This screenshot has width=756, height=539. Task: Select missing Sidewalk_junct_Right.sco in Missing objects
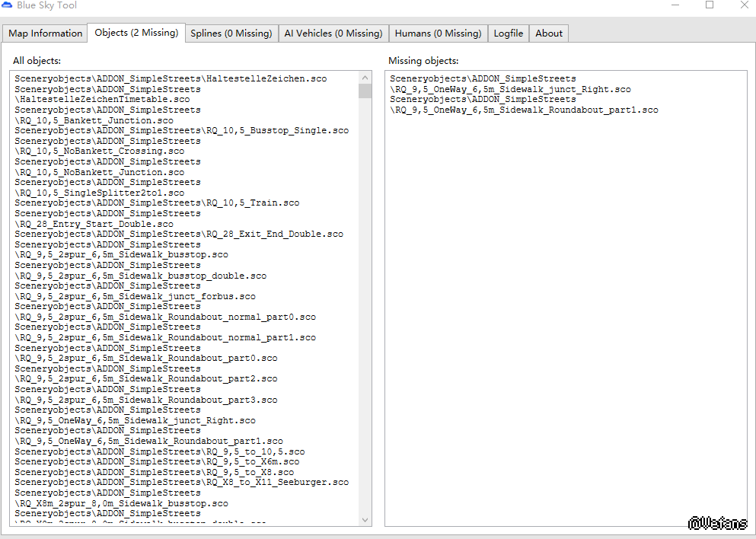[x=511, y=90]
